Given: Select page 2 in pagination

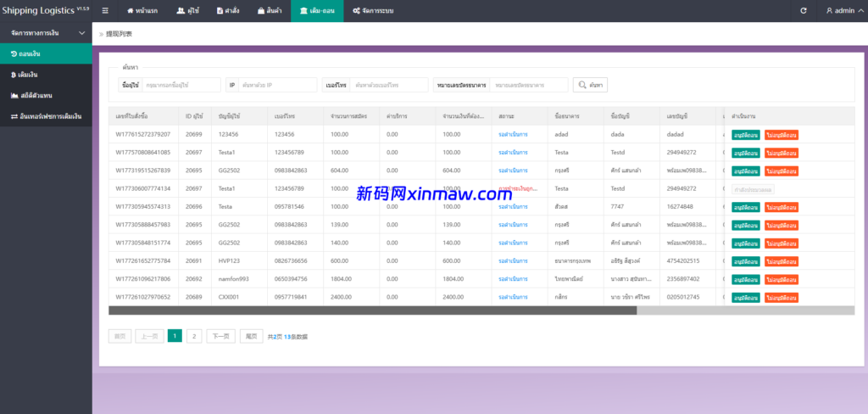Looking at the screenshot, I should click(x=194, y=336).
